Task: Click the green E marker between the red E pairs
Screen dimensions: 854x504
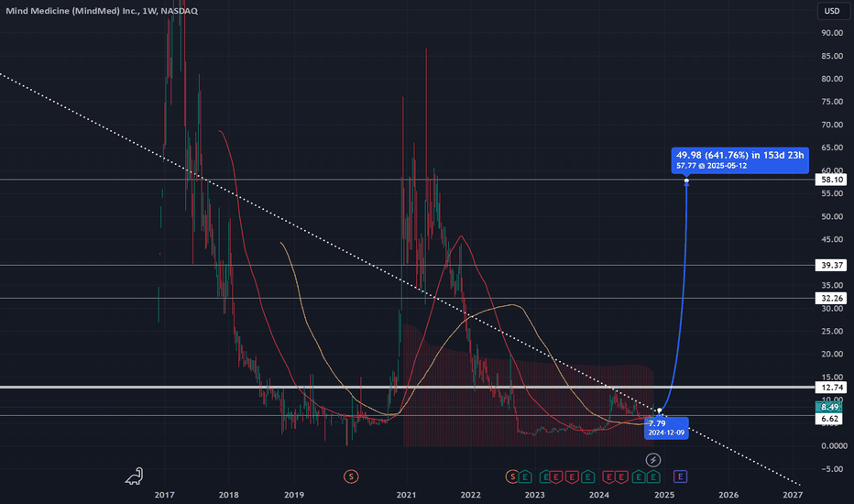Action: tap(587, 477)
